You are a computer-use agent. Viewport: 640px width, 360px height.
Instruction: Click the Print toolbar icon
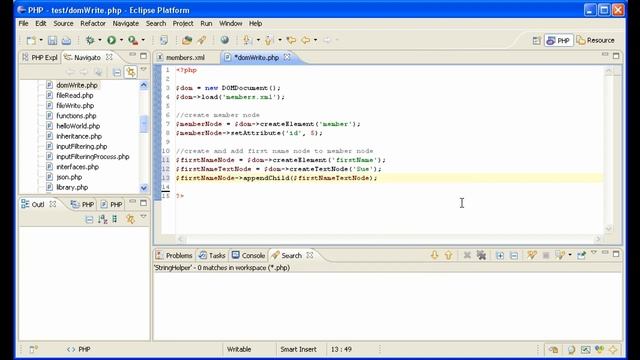66,40
